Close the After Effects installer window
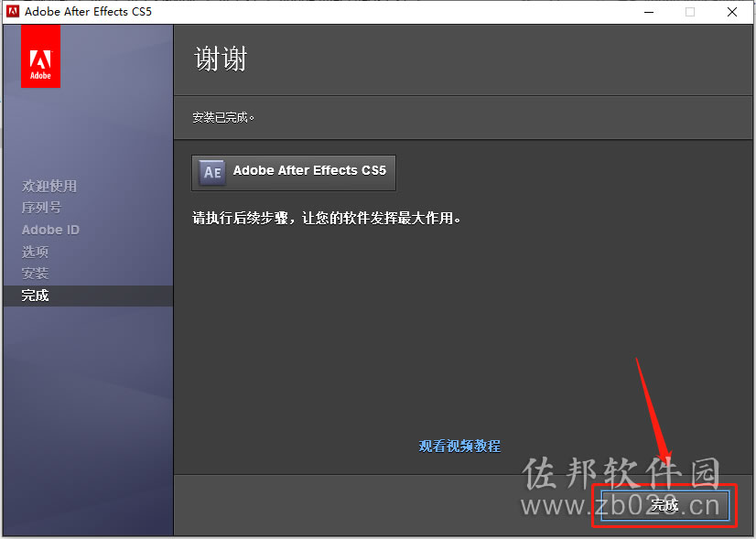Image resolution: width=756 pixels, height=539 pixels. click(732, 12)
